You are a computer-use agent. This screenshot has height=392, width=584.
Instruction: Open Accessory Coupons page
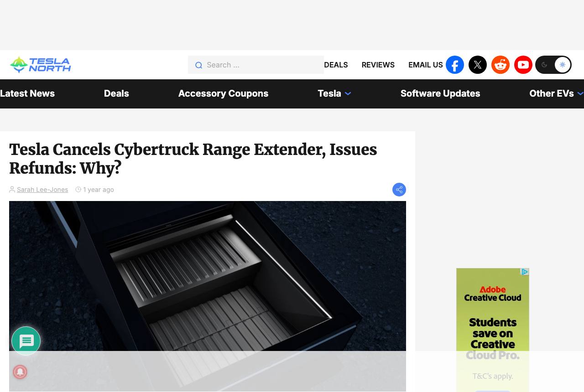point(223,93)
